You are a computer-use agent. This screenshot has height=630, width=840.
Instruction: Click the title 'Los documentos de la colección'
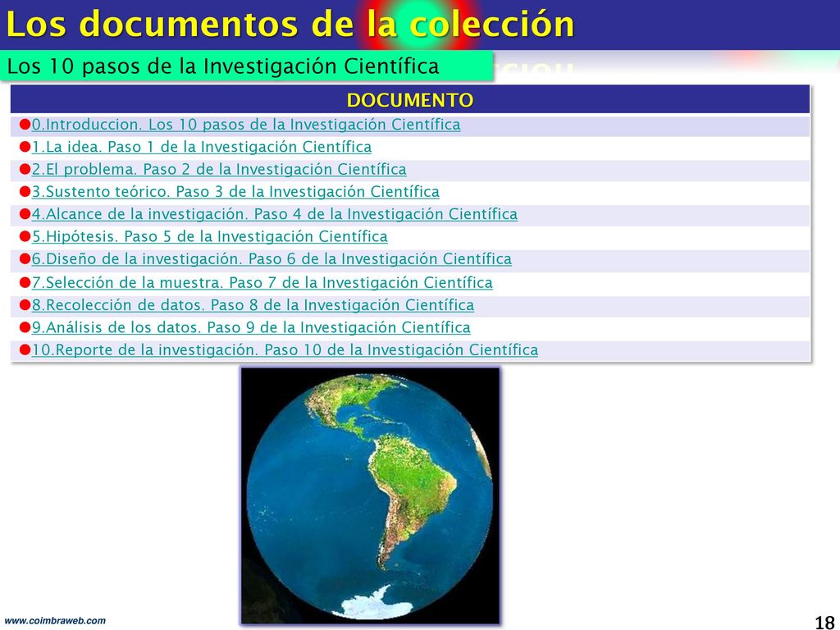tap(290, 24)
